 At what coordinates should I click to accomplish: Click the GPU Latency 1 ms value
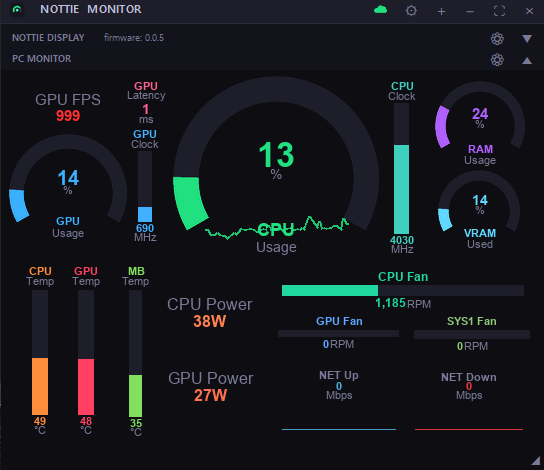(146, 114)
